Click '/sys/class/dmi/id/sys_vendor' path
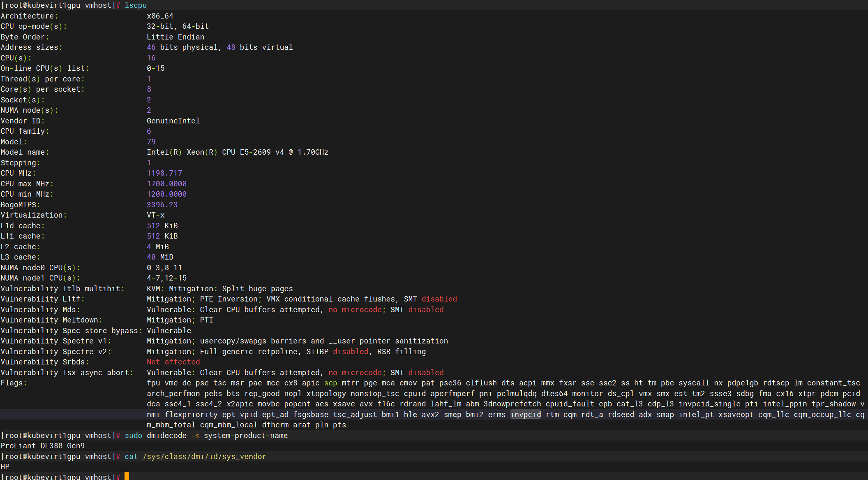 (x=204, y=457)
